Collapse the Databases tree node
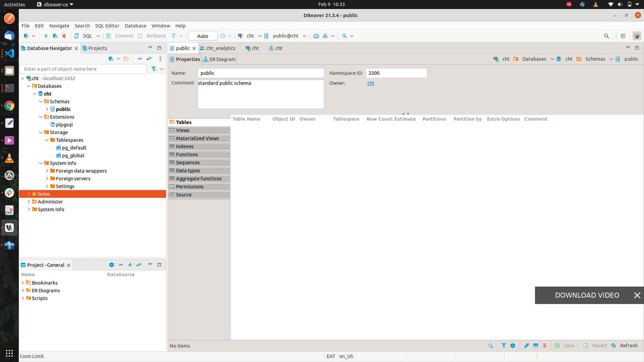 click(x=29, y=86)
